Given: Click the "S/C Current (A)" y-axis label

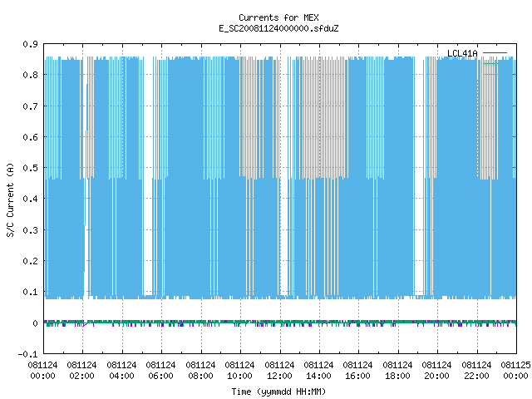Looking at the screenshot, I should tap(11, 200).
